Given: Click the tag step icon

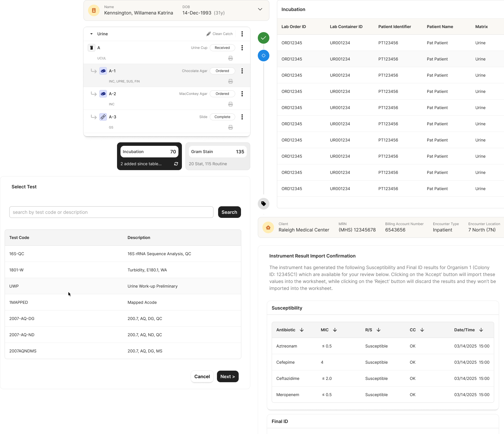Looking at the screenshot, I should (264, 204).
